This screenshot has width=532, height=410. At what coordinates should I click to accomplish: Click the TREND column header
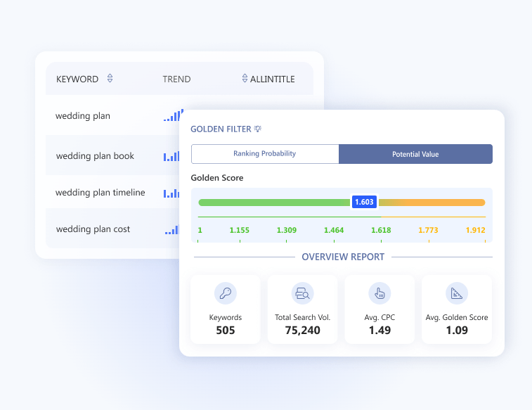pyautogui.click(x=177, y=79)
